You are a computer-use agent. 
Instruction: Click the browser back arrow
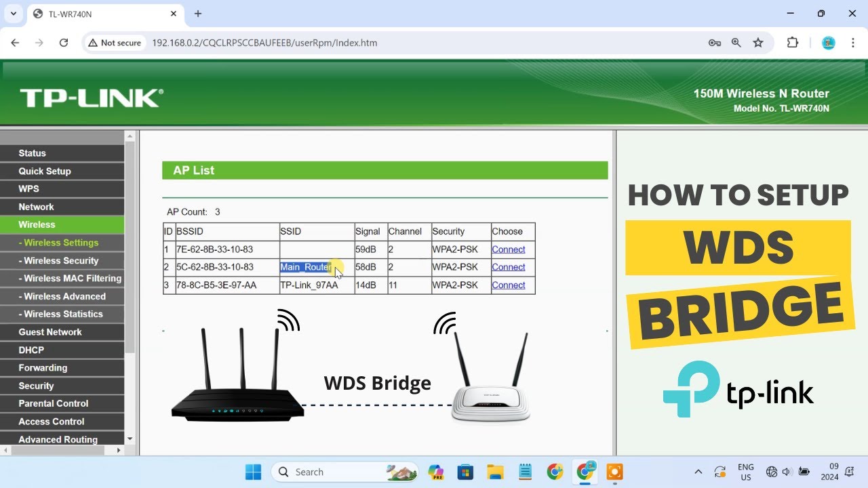(x=15, y=43)
